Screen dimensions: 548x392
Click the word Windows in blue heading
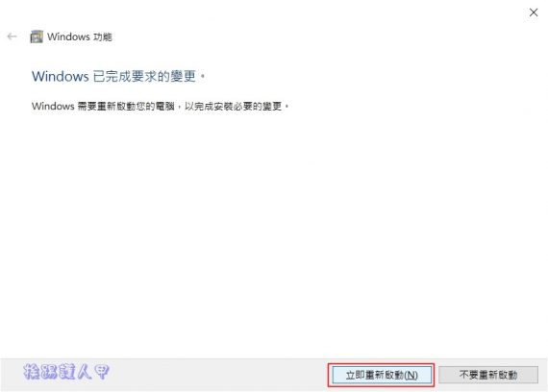coord(61,76)
